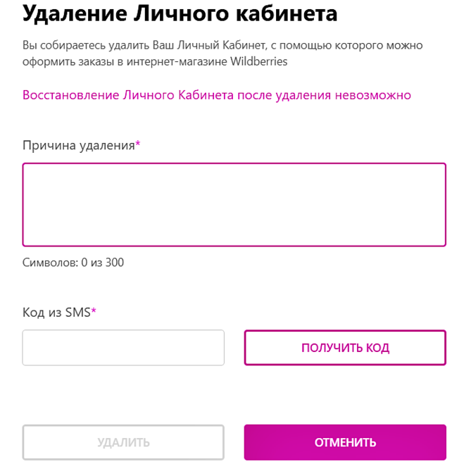Screen dimensions: 464x476
Task: Click the УДАЛИТЬ button
Action: point(123,443)
